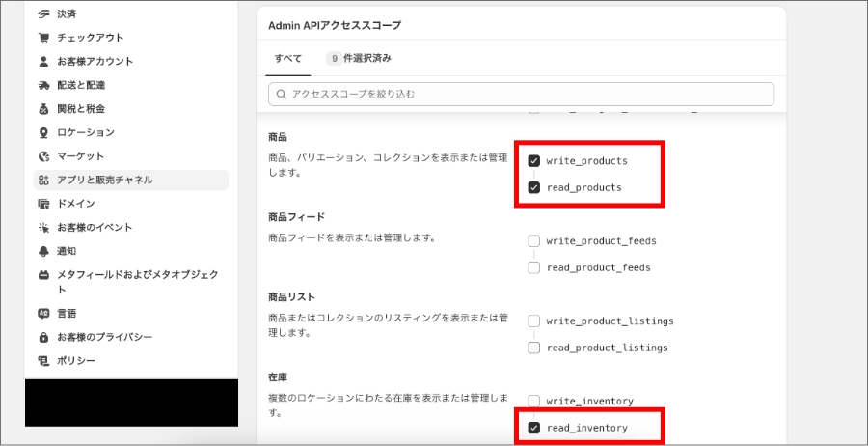Click the description starting with 商品、バリエーション
Screen dimensions: 868x446
[388, 166]
